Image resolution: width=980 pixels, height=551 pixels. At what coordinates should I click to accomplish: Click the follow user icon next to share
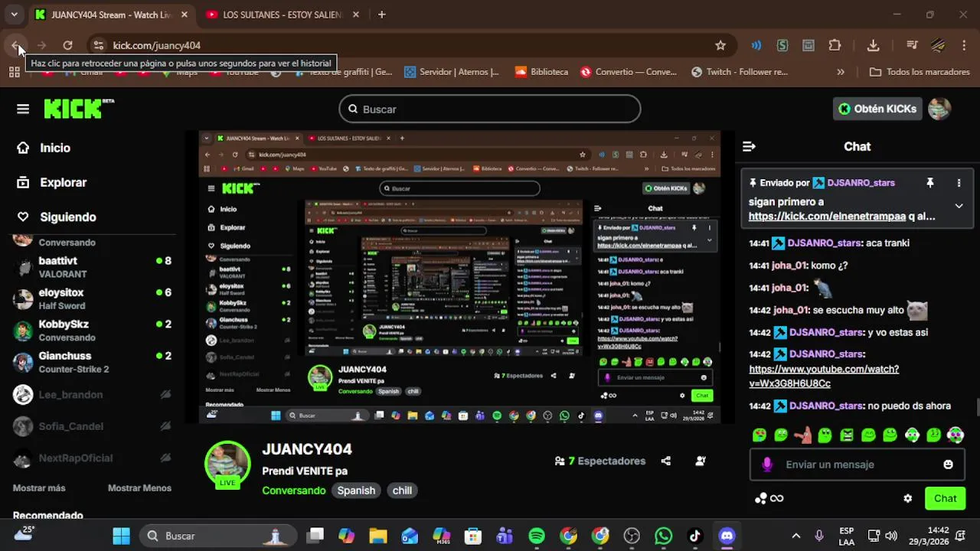tap(701, 461)
